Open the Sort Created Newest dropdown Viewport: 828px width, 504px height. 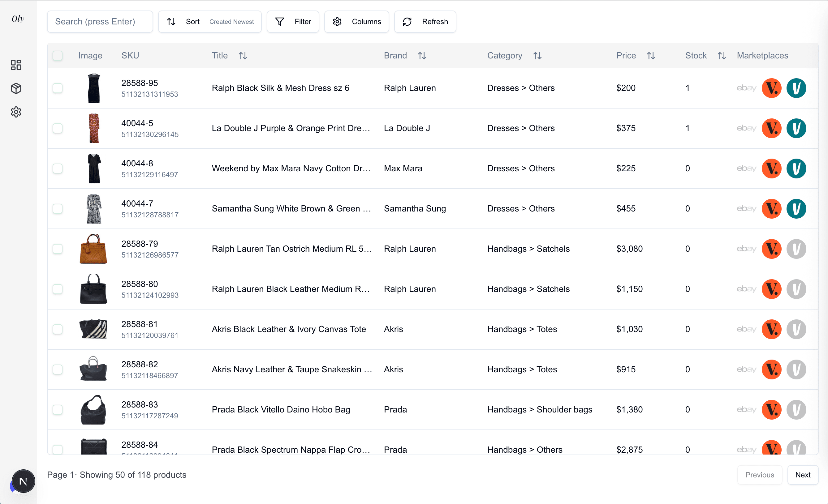pos(210,22)
